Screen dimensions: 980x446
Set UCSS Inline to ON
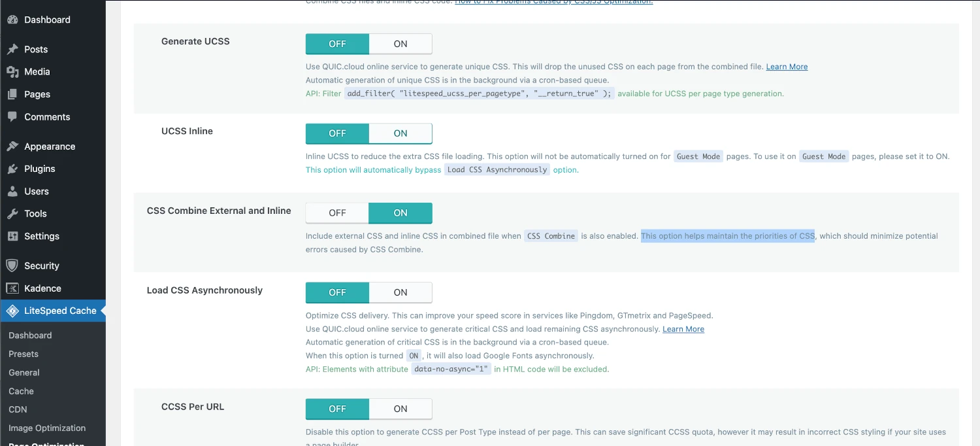(400, 133)
